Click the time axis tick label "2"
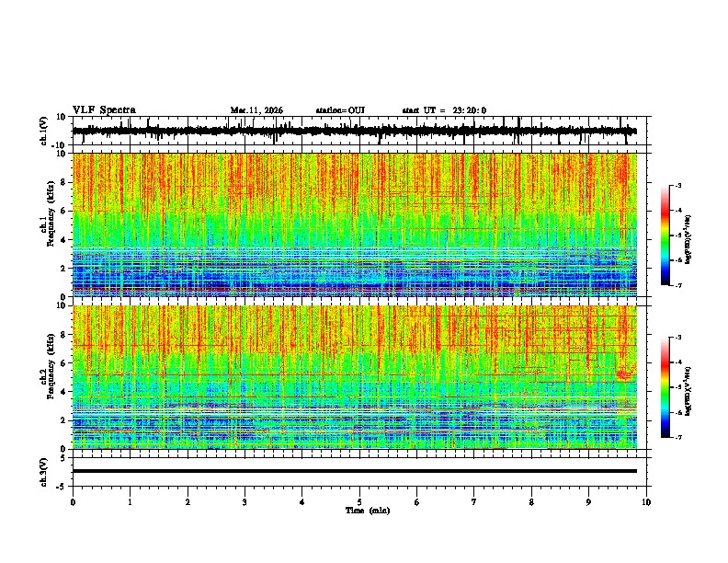 click(x=188, y=502)
